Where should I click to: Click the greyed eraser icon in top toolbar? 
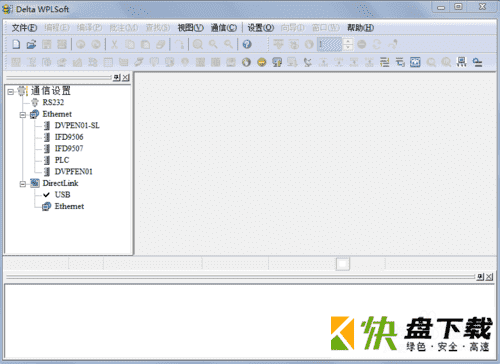pyautogui.click(x=161, y=44)
